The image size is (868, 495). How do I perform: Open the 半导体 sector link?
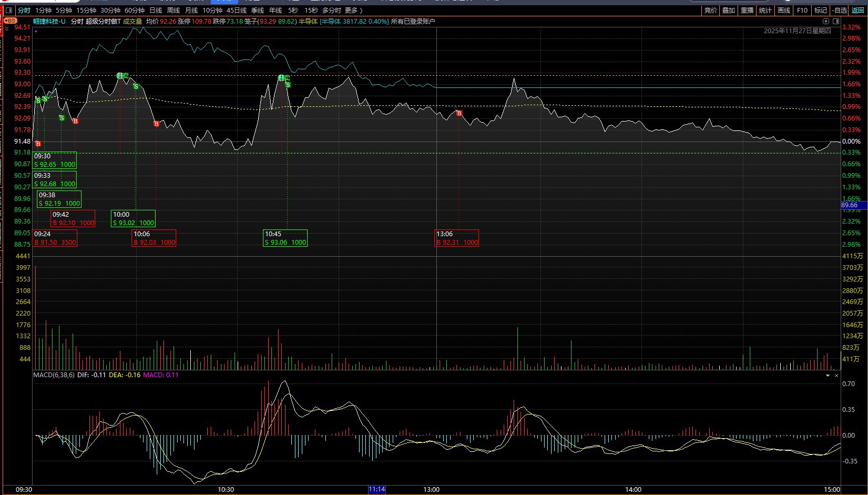coord(308,22)
